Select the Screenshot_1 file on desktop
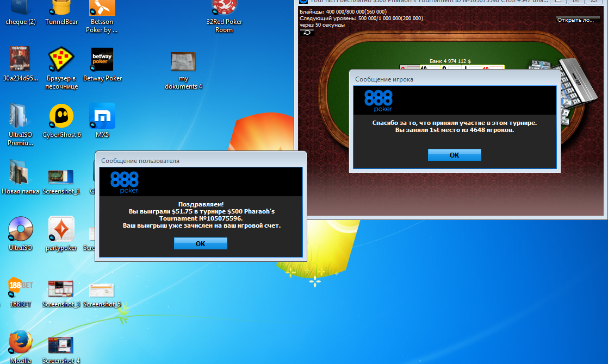This screenshot has width=608, height=364. pos(61,181)
